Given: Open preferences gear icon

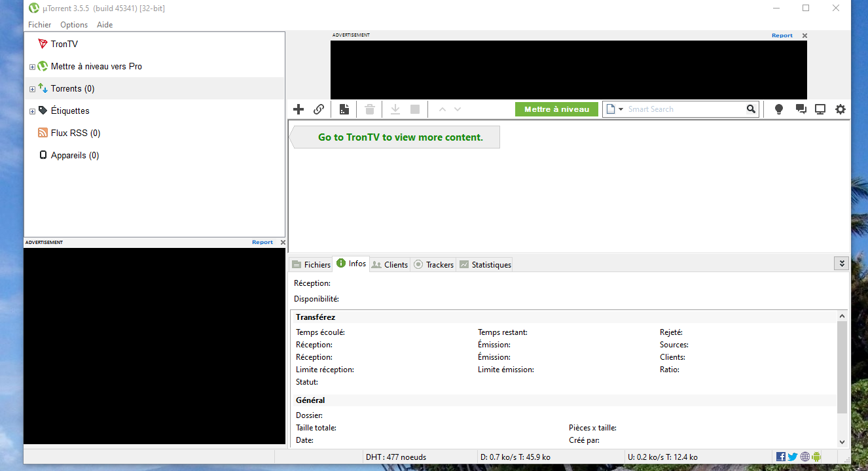Looking at the screenshot, I should coord(841,109).
